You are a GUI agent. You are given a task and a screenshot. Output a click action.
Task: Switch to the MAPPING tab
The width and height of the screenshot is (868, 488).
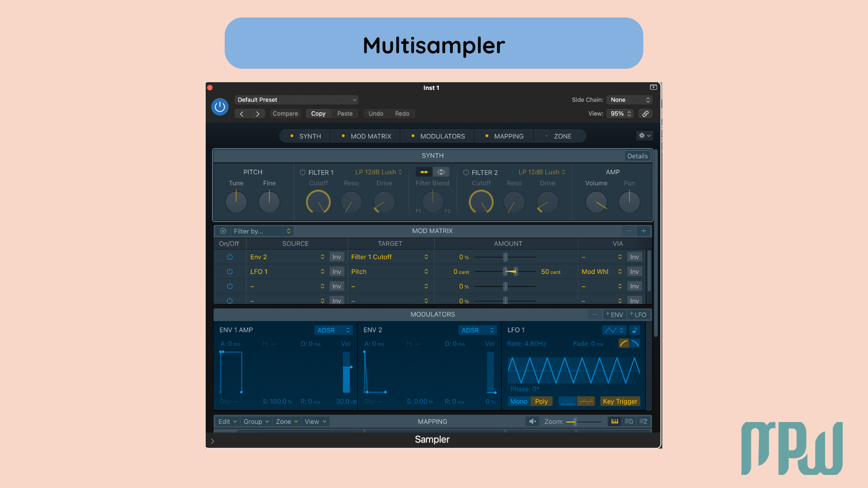(x=508, y=136)
